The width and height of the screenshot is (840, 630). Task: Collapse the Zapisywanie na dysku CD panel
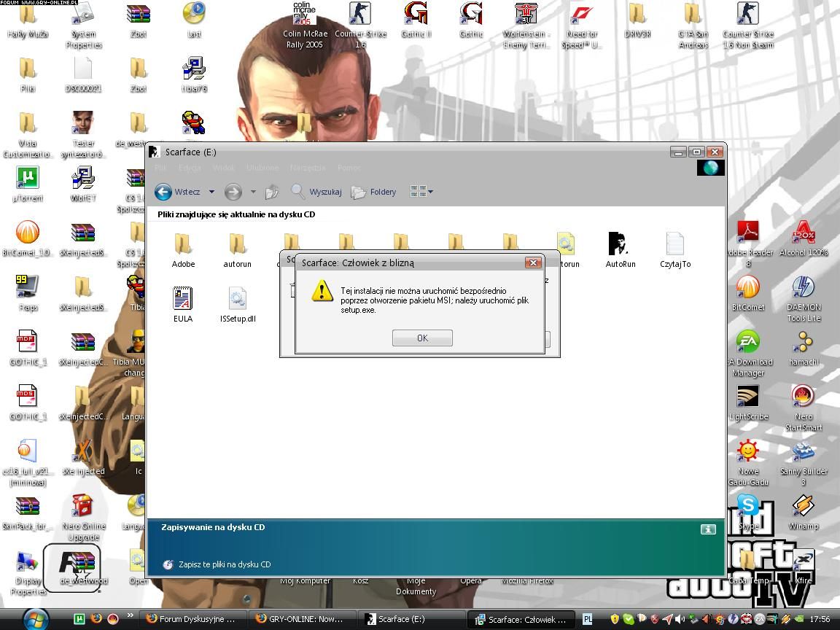708,529
